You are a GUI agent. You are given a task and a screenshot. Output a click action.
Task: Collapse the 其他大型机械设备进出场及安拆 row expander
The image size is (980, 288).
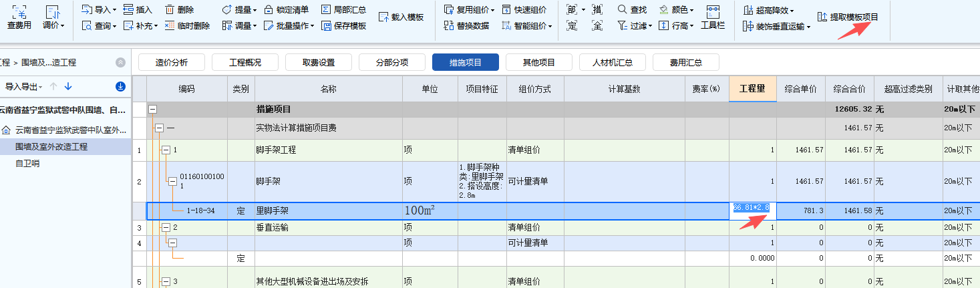click(x=166, y=281)
